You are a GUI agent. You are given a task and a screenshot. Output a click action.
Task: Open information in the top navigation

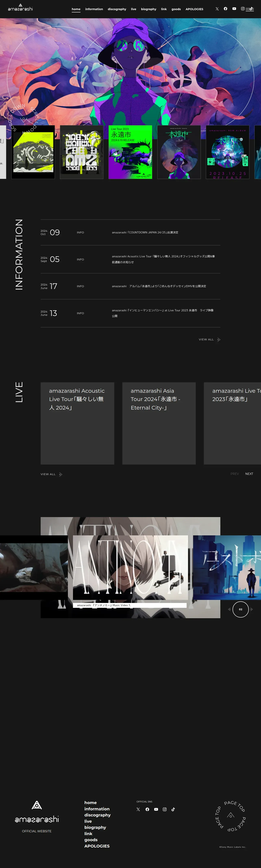tap(94, 9)
